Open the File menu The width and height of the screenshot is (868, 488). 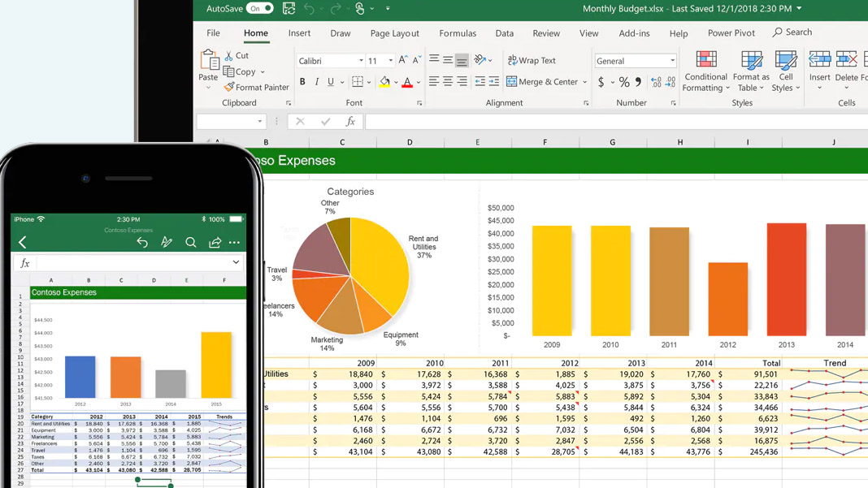click(213, 33)
